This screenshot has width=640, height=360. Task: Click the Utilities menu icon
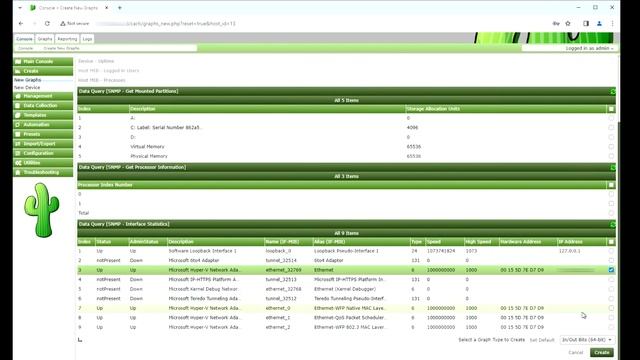tap(18, 163)
